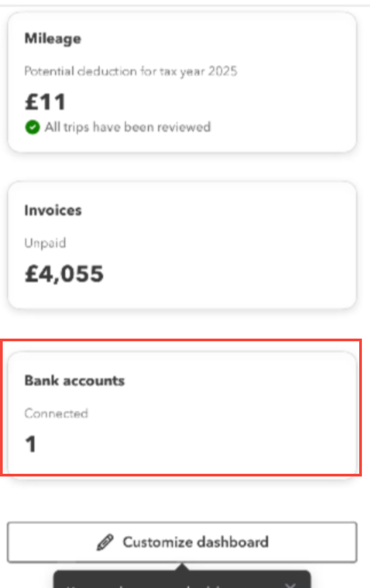The width and height of the screenshot is (370, 588).
Task: Click the pencil icon beside Customize dashboard
Action: pos(105,542)
